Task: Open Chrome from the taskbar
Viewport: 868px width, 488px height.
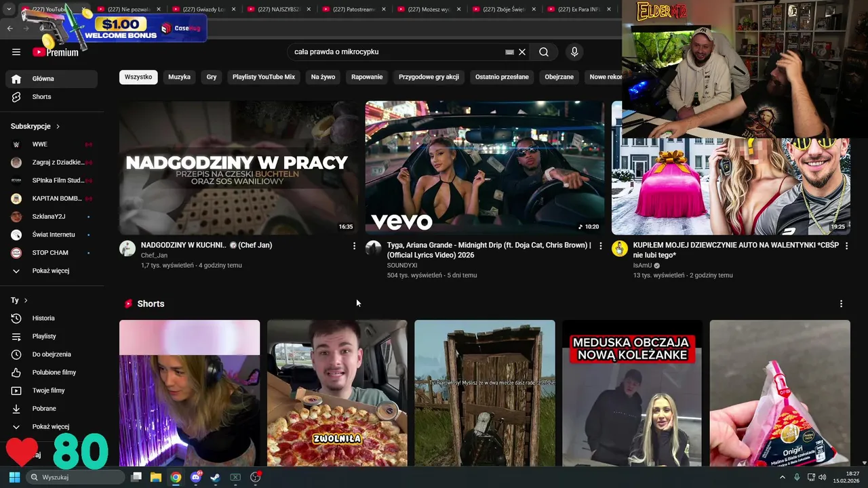Action: [176, 477]
